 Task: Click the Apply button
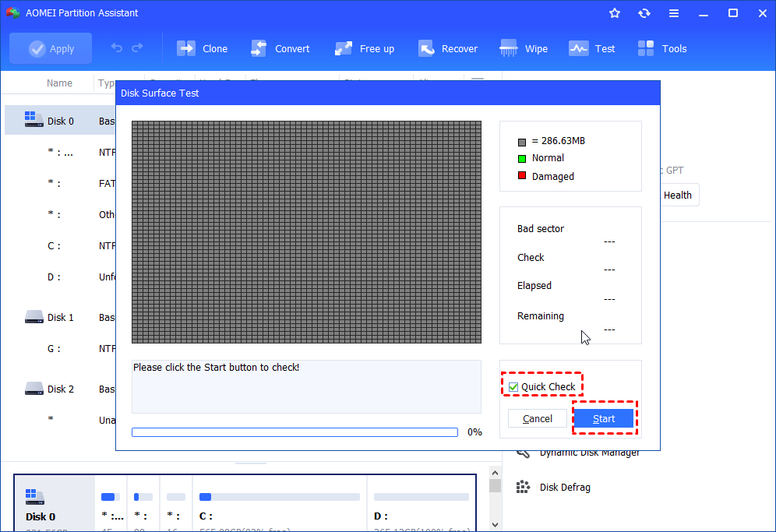click(x=51, y=48)
